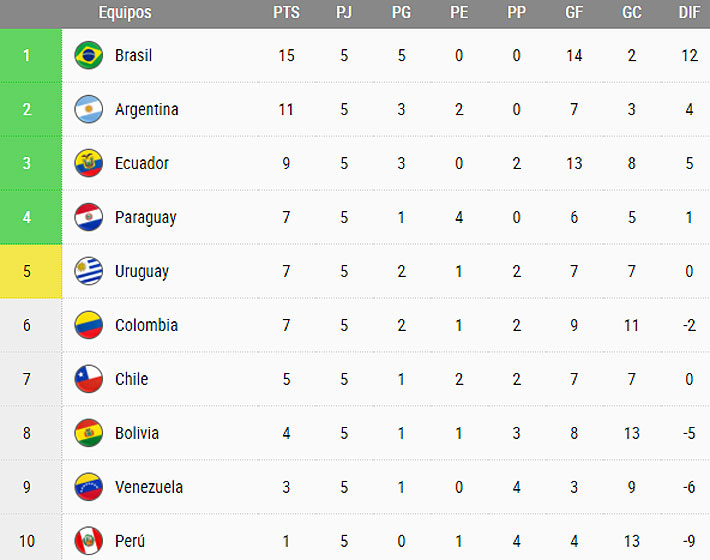Select the Paraguay flag icon
Screen dimensions: 710x560
[89, 217]
